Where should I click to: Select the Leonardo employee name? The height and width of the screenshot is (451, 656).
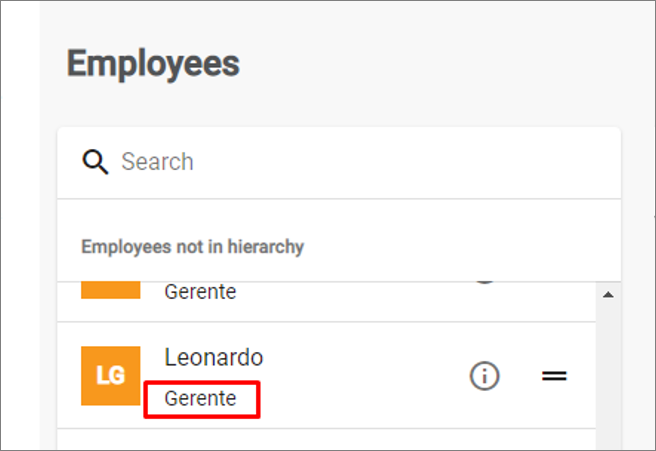(x=214, y=357)
